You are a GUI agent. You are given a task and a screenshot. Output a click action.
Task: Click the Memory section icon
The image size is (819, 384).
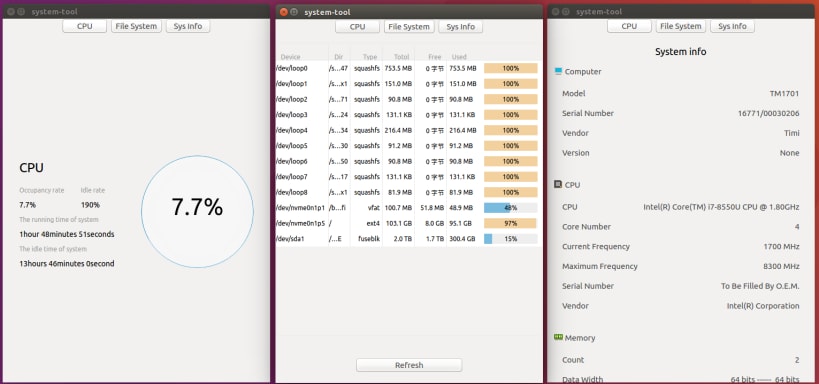[x=558, y=338]
